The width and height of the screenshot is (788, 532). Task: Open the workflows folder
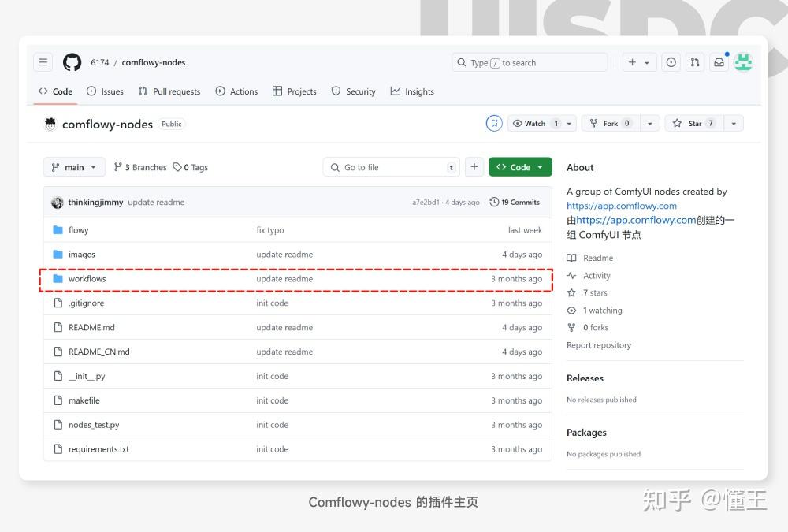tap(87, 278)
